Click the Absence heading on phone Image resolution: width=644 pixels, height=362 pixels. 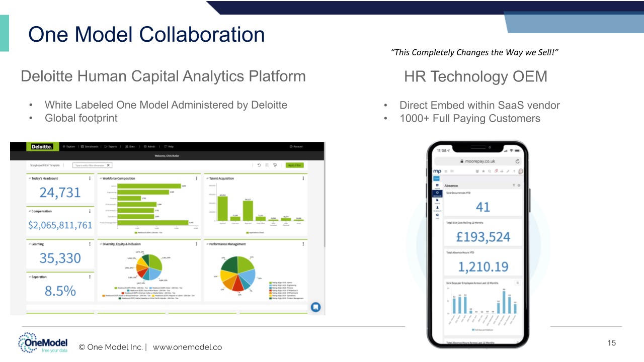[x=451, y=186]
